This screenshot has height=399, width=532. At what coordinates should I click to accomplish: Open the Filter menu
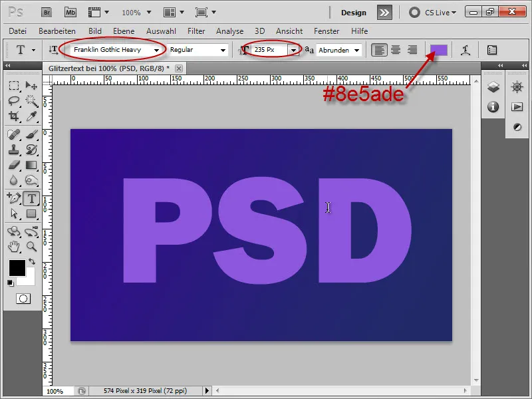196,31
